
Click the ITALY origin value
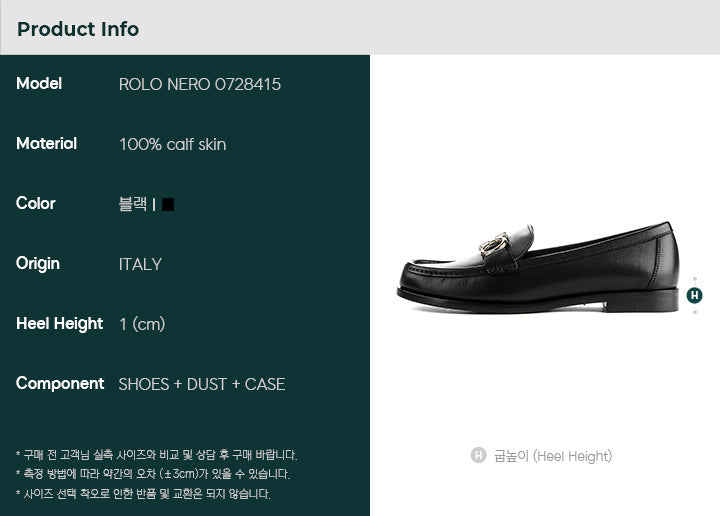click(140, 264)
